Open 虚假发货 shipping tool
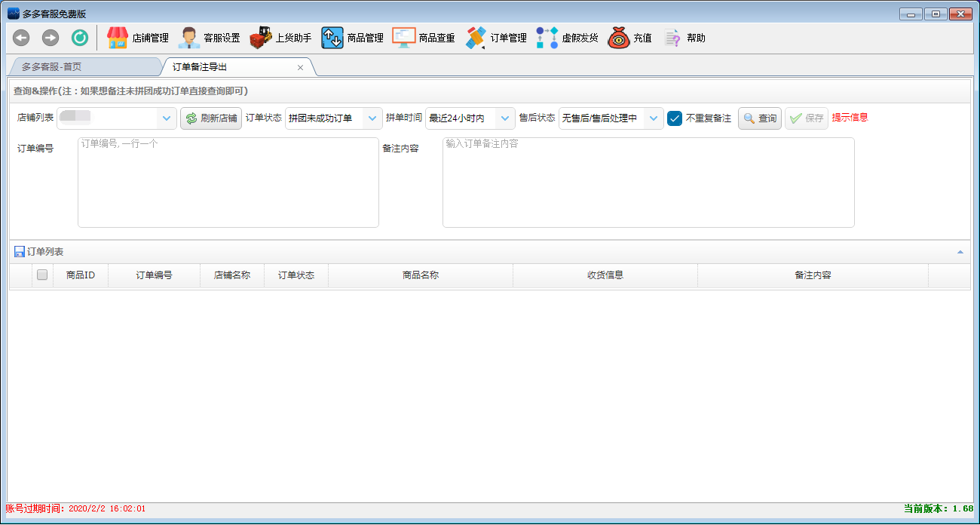 (x=547, y=38)
